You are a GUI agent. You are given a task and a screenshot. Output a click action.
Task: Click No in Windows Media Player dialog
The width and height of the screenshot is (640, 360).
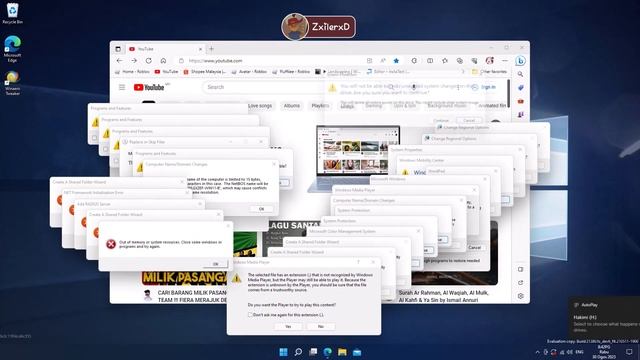(x=321, y=326)
